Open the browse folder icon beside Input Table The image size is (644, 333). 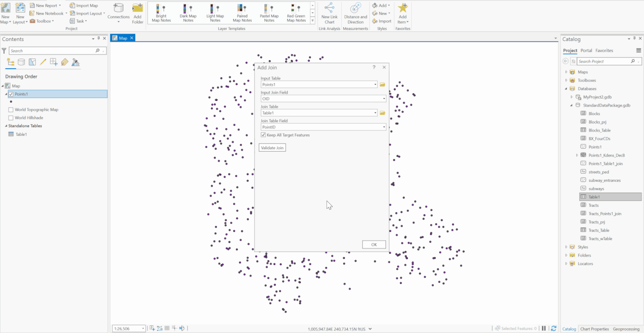pyautogui.click(x=382, y=84)
